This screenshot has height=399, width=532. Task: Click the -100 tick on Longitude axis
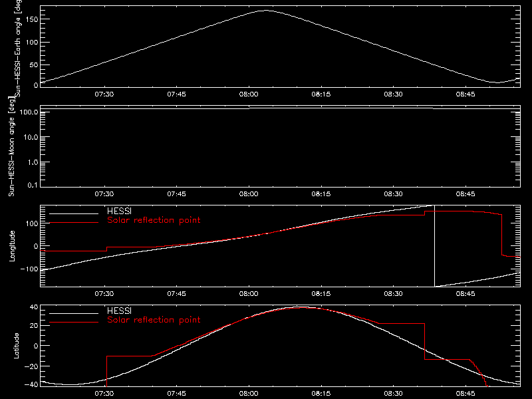(29, 269)
